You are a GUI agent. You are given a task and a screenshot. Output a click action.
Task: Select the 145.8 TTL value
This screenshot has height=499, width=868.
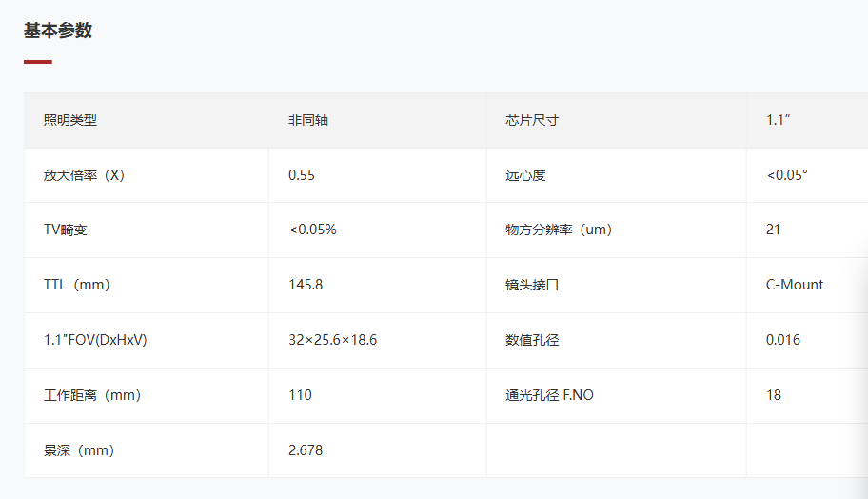(306, 285)
